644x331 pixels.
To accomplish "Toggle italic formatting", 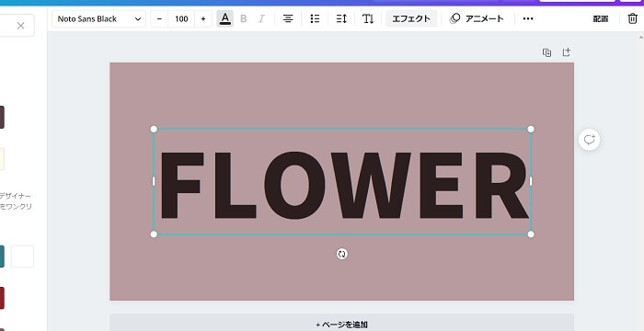I will click(x=261, y=19).
